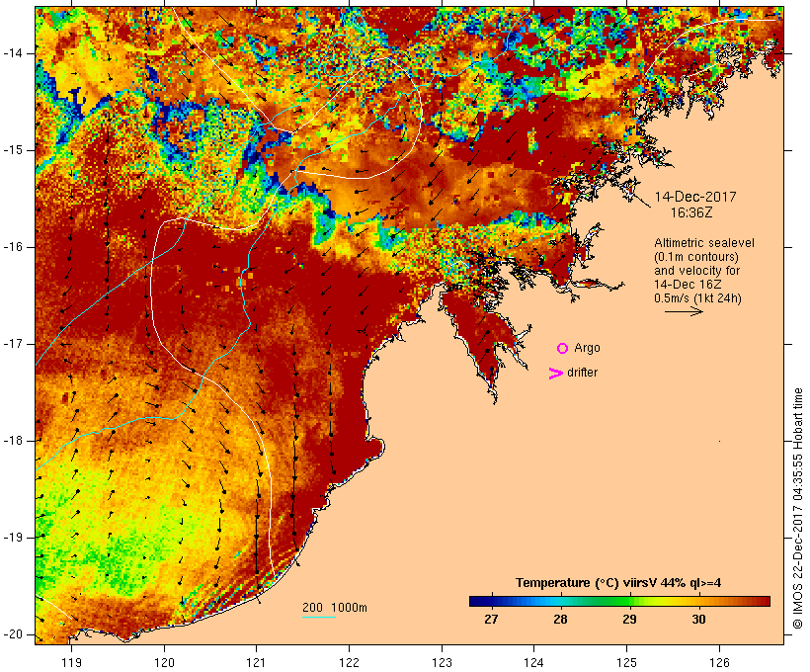Viewport: 810px width, 672px height.
Task: Click the latitude axis label -14
Action: [12, 53]
